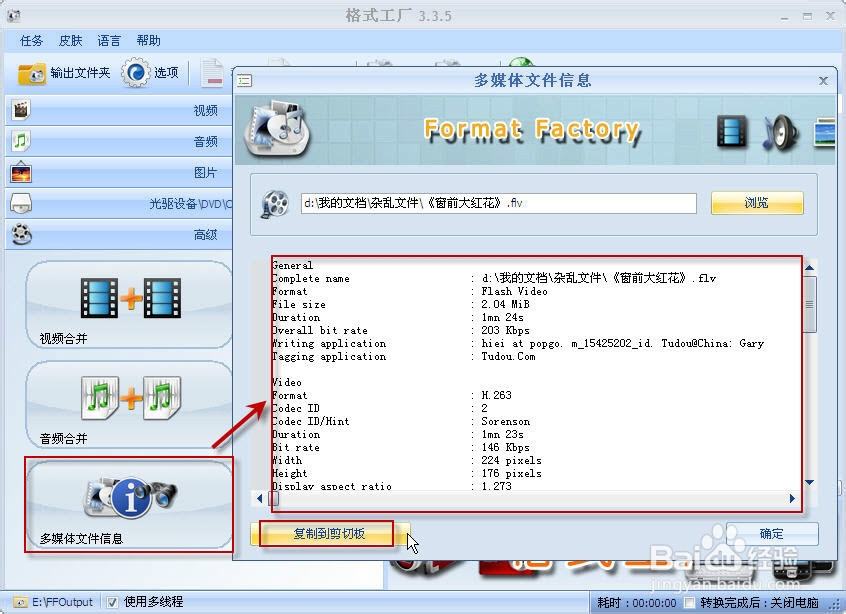Open the 任务 menu
846x614 pixels.
[31, 40]
